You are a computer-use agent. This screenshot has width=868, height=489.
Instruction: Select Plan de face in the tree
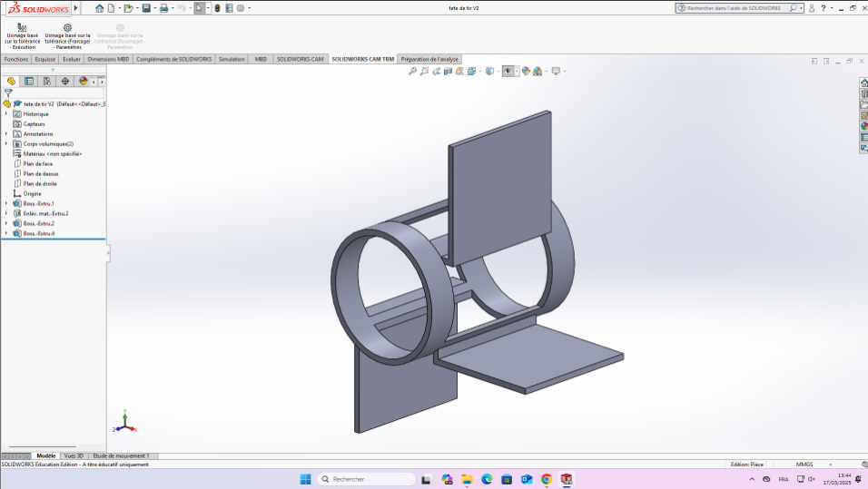click(x=37, y=164)
